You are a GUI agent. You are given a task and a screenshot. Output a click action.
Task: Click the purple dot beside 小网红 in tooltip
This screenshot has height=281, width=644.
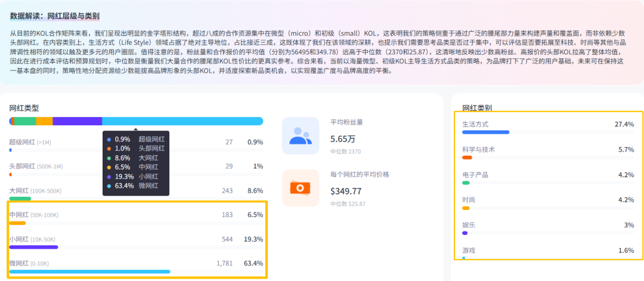[109, 177]
